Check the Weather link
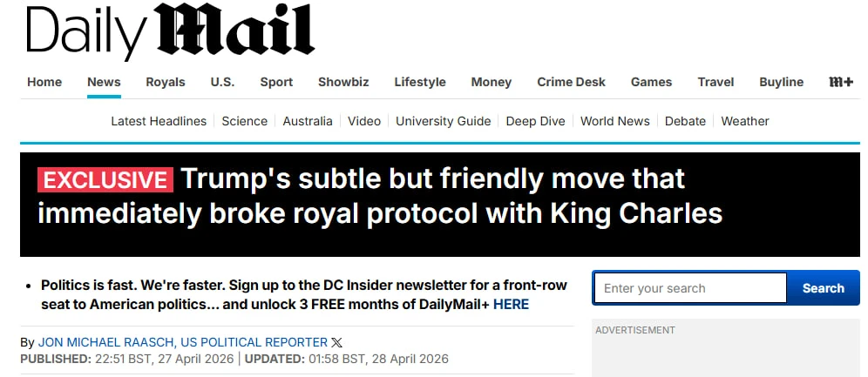 (x=744, y=121)
